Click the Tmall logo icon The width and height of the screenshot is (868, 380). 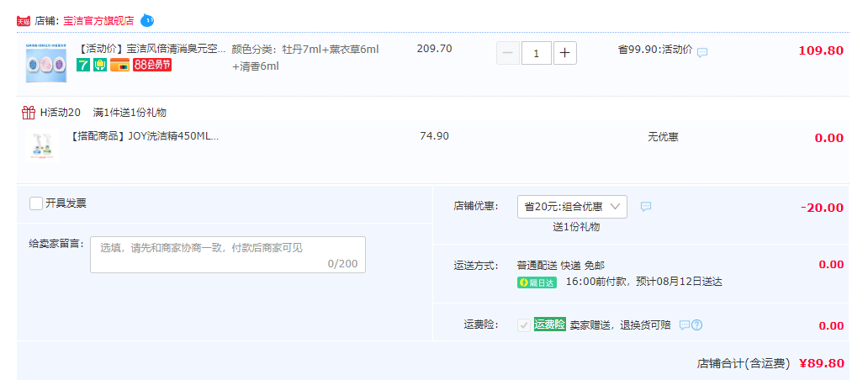point(24,21)
